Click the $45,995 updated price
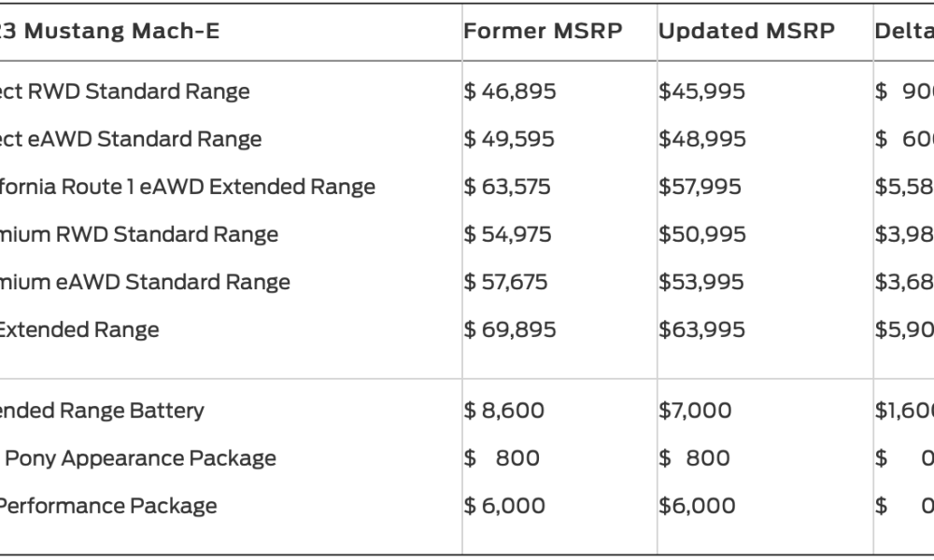The image size is (934, 560). (701, 91)
